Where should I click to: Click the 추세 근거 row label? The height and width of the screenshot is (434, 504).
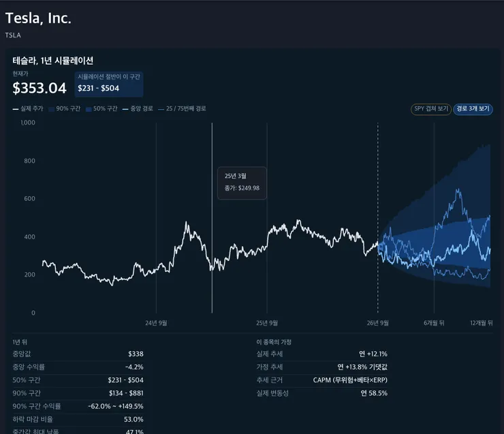(269, 380)
